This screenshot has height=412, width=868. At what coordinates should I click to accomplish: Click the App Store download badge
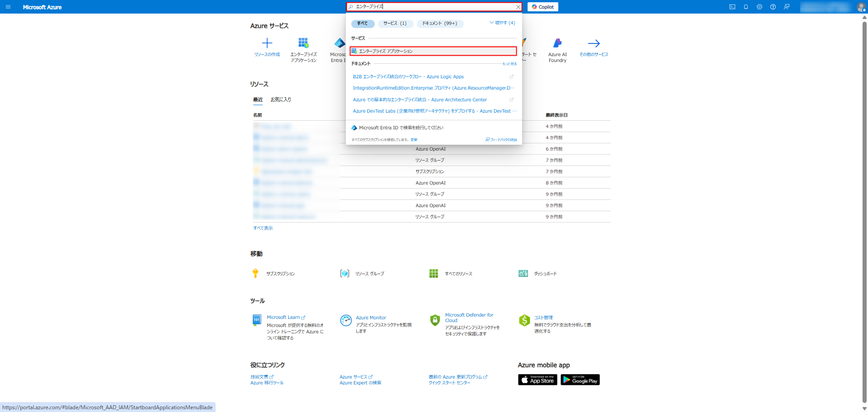tap(538, 380)
